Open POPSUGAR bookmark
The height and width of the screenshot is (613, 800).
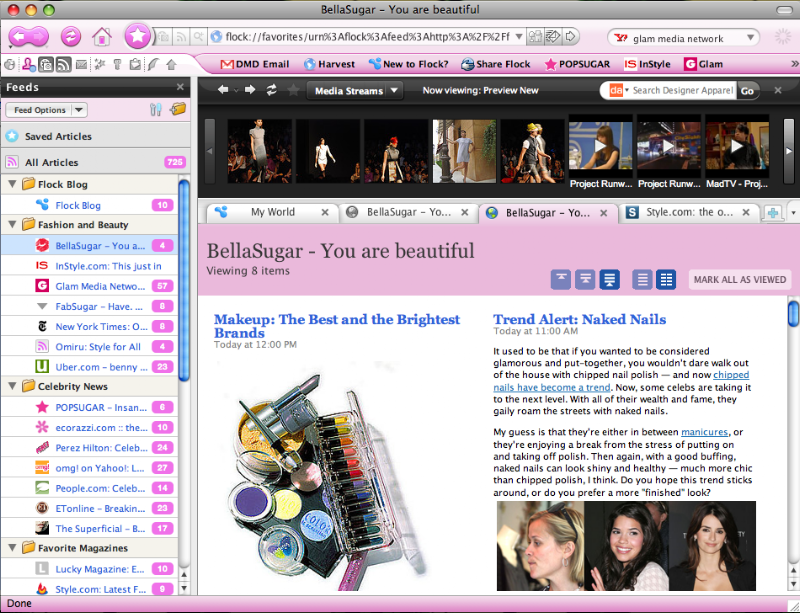point(577,64)
